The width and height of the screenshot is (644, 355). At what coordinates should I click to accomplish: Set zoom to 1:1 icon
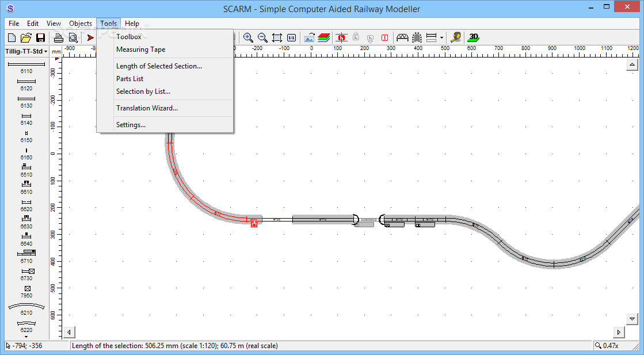point(292,38)
